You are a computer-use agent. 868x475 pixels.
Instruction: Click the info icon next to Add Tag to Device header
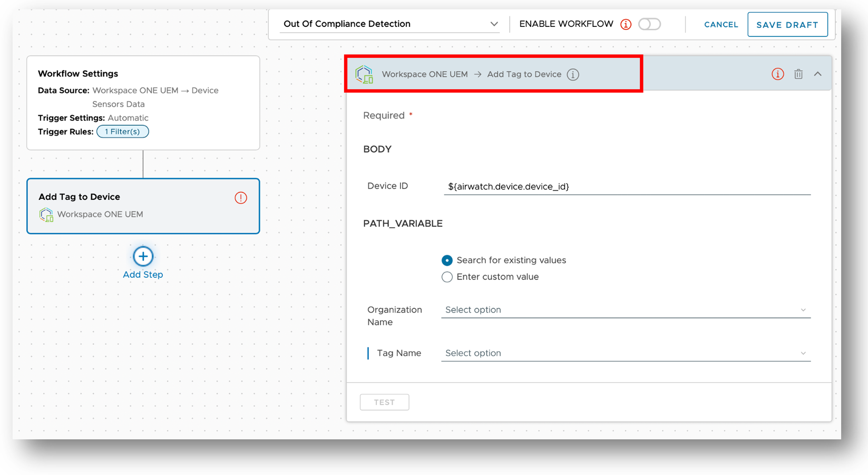pos(573,74)
